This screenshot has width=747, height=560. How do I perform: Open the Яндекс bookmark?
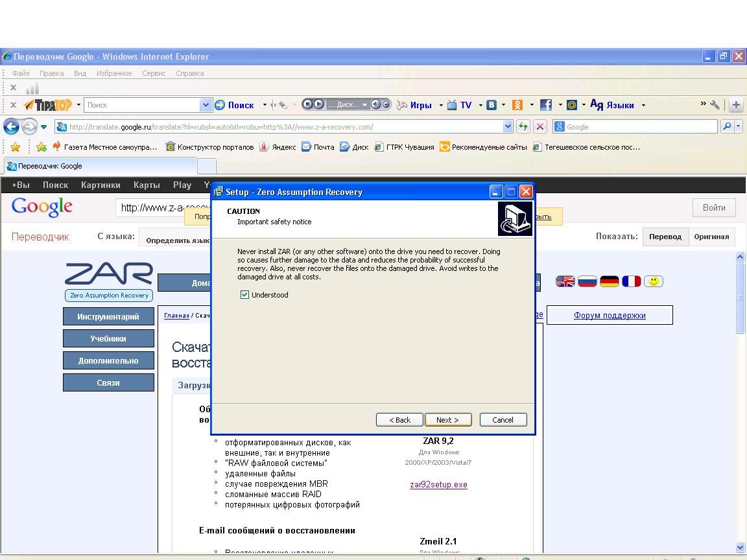278,146
